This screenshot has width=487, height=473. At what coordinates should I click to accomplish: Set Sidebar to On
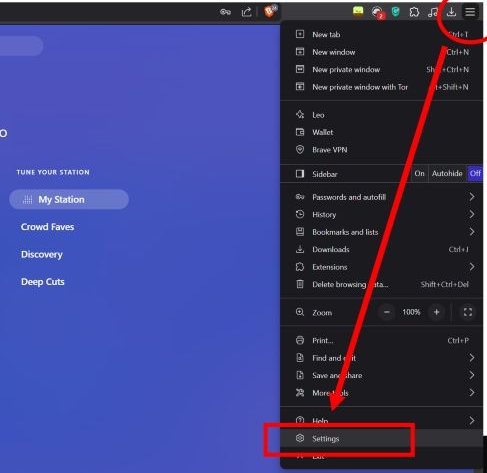click(419, 173)
